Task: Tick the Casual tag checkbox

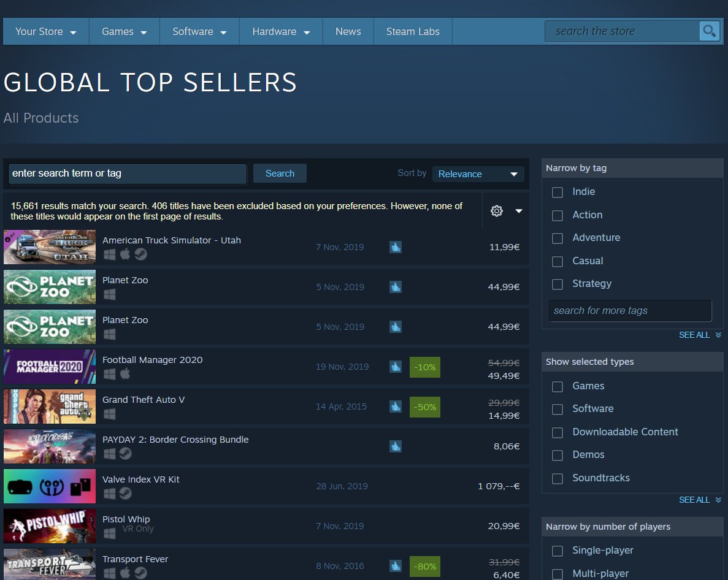Action: pyautogui.click(x=557, y=261)
